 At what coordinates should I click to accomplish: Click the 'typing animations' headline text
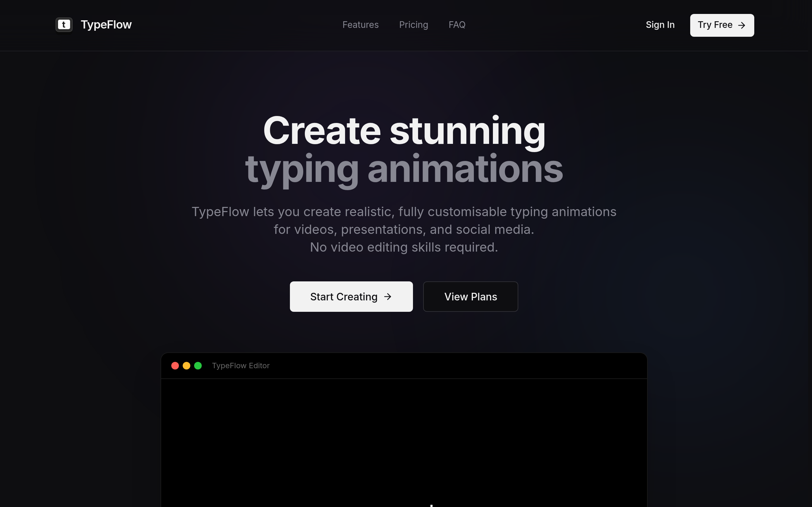coord(404,169)
